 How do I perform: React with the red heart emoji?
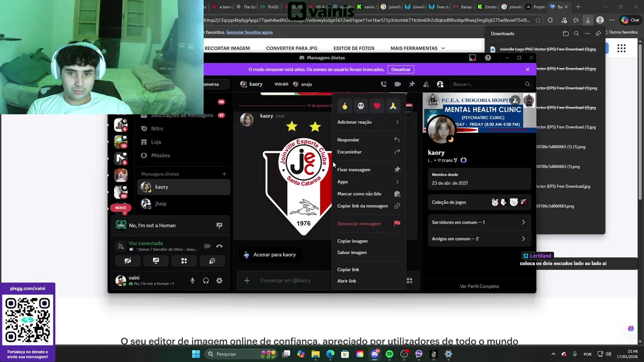pyautogui.click(x=377, y=106)
